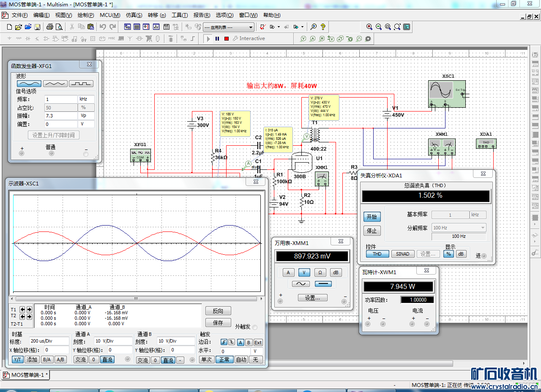Screen dimensions: 541x392
Task: Click the Print icon in the toolbar
Action: (x=50, y=27)
